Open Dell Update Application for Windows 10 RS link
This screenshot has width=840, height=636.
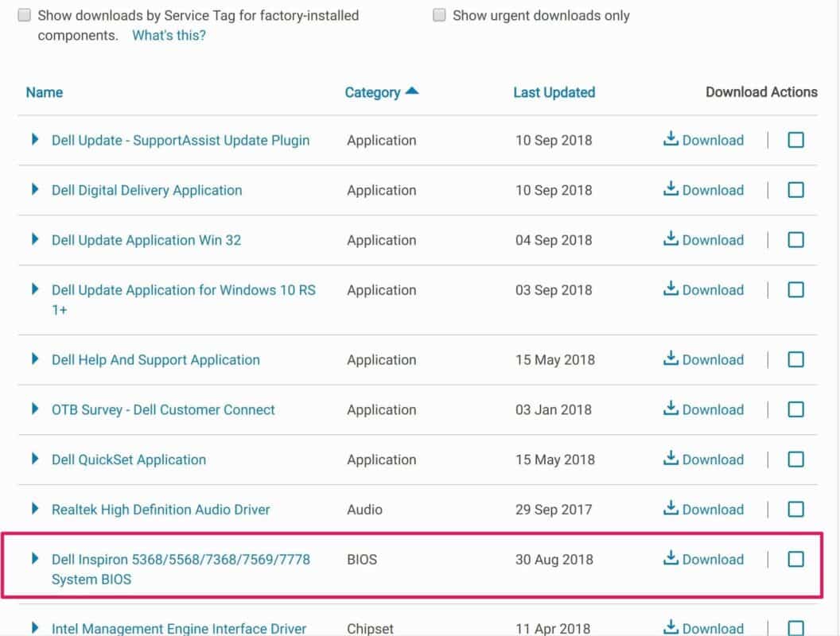183,300
